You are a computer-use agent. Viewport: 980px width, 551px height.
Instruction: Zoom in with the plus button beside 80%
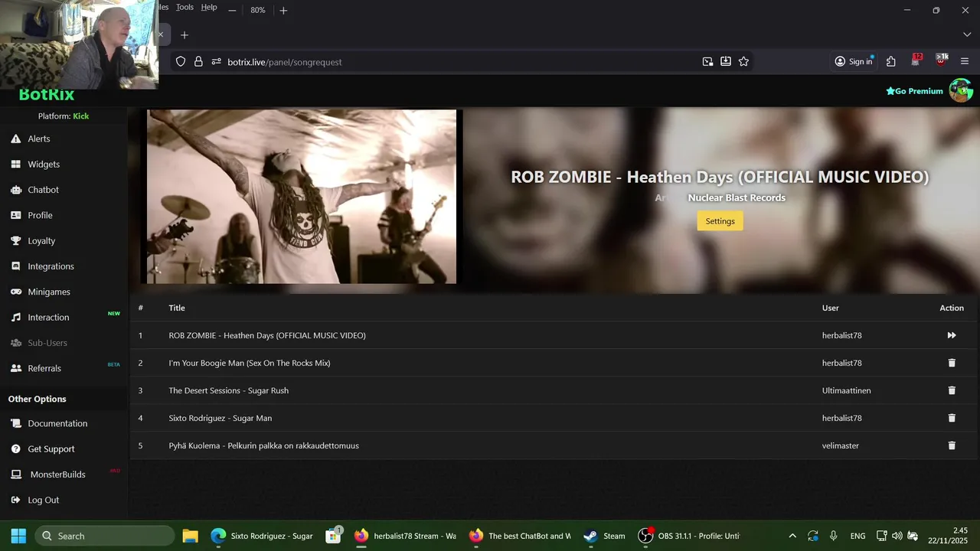coord(283,10)
